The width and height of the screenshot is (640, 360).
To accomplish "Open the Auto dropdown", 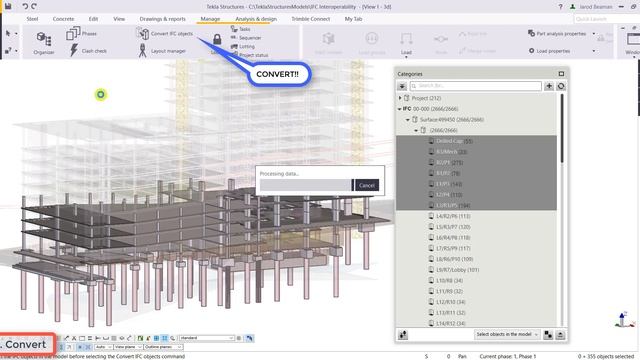I will click(104, 347).
